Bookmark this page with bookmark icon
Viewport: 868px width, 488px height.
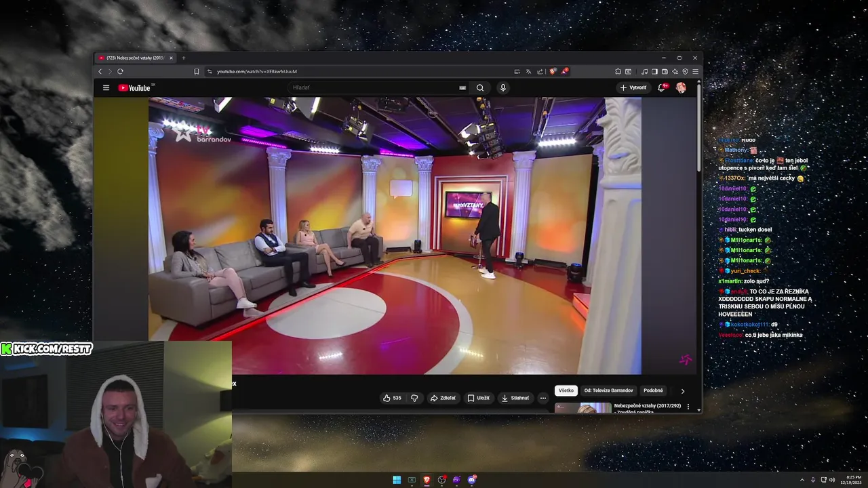click(197, 71)
